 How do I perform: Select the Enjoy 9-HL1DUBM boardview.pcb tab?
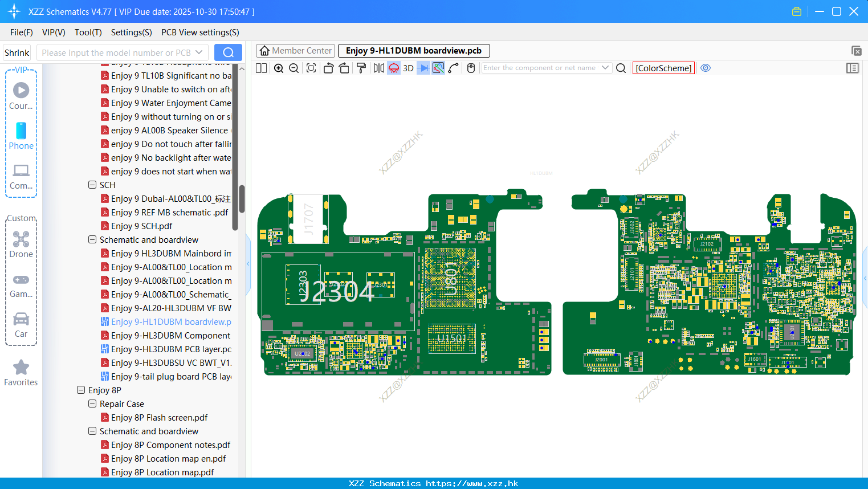[x=414, y=51]
